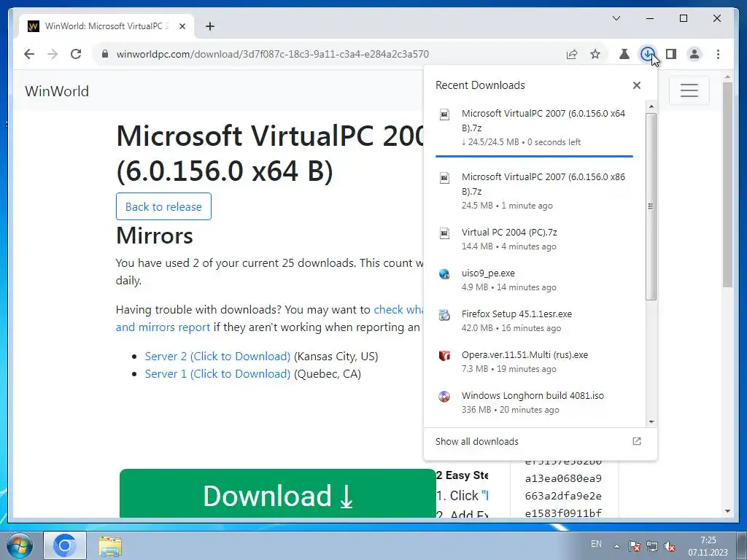Open the tab search chevron
Image resolution: width=747 pixels, height=560 pixels.
(616, 18)
